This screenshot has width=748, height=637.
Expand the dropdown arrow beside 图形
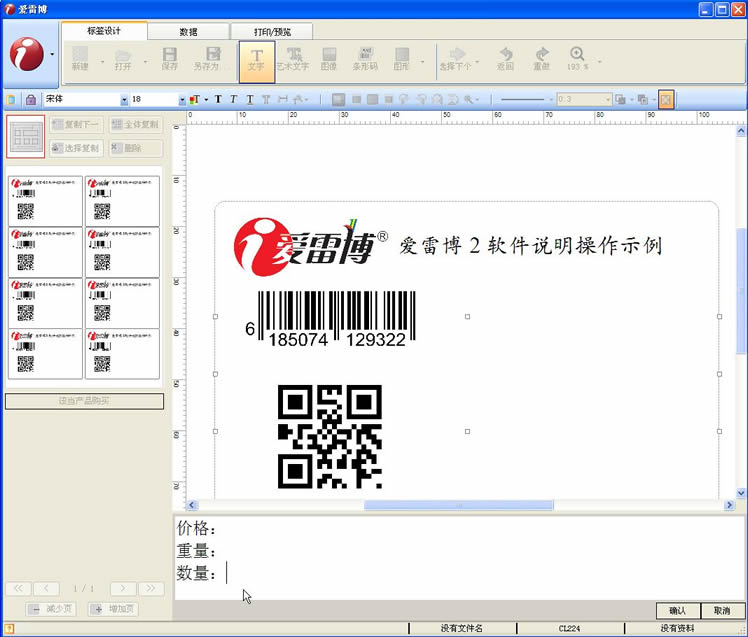click(423, 62)
